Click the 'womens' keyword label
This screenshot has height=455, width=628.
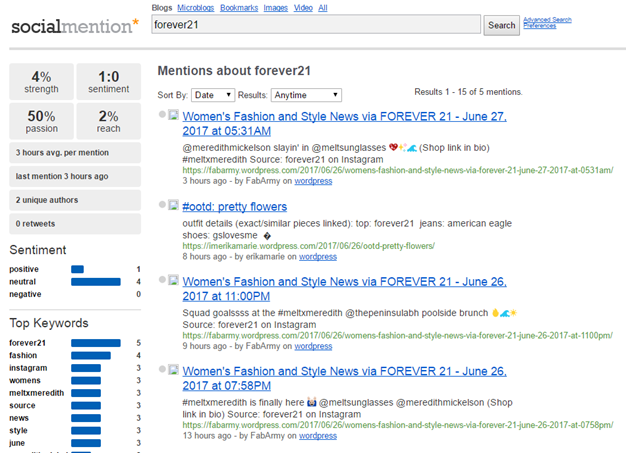click(25, 381)
